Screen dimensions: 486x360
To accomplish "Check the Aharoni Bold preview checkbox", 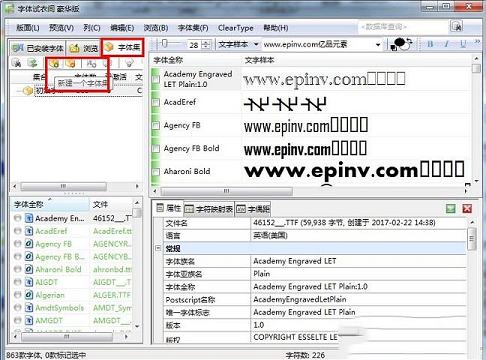I will pyautogui.click(x=156, y=172).
